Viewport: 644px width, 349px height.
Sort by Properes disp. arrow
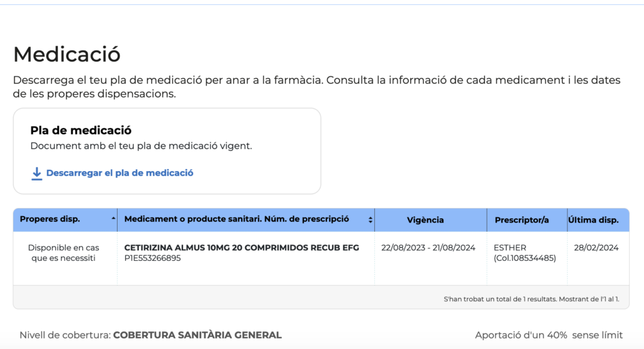pyautogui.click(x=113, y=219)
